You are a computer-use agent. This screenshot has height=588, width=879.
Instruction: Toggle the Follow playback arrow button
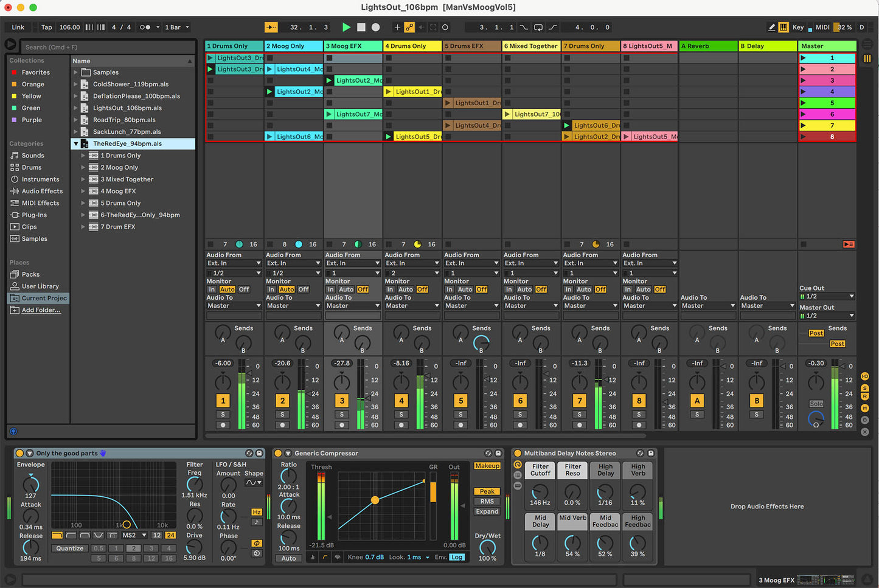pos(271,27)
